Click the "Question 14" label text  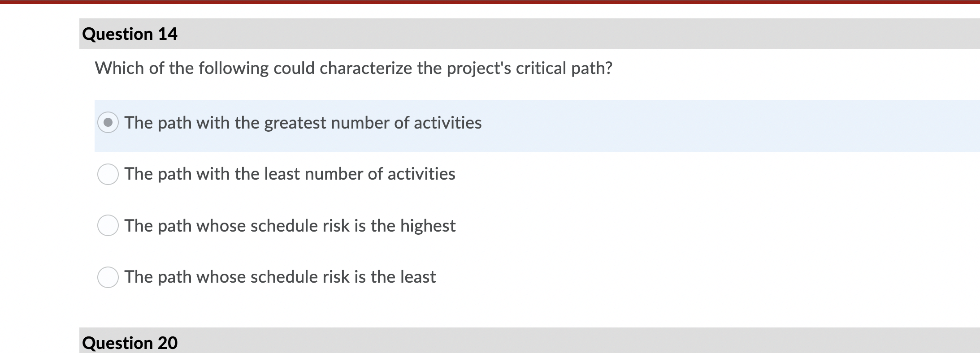pyautogui.click(x=129, y=34)
